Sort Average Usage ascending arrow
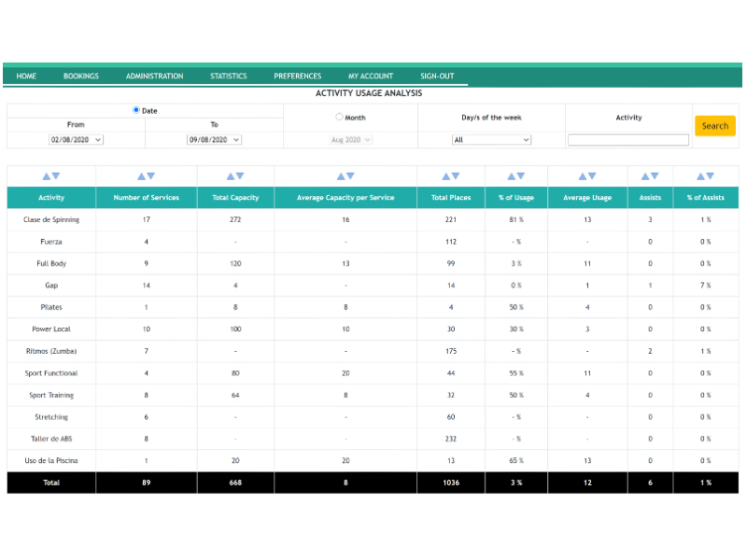Screen dimensions: 747x560 [x=583, y=175]
